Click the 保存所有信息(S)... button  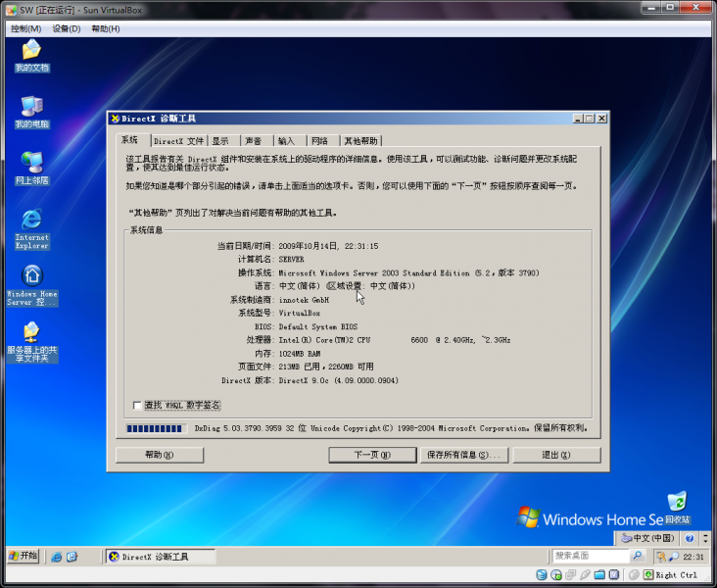[x=464, y=455]
